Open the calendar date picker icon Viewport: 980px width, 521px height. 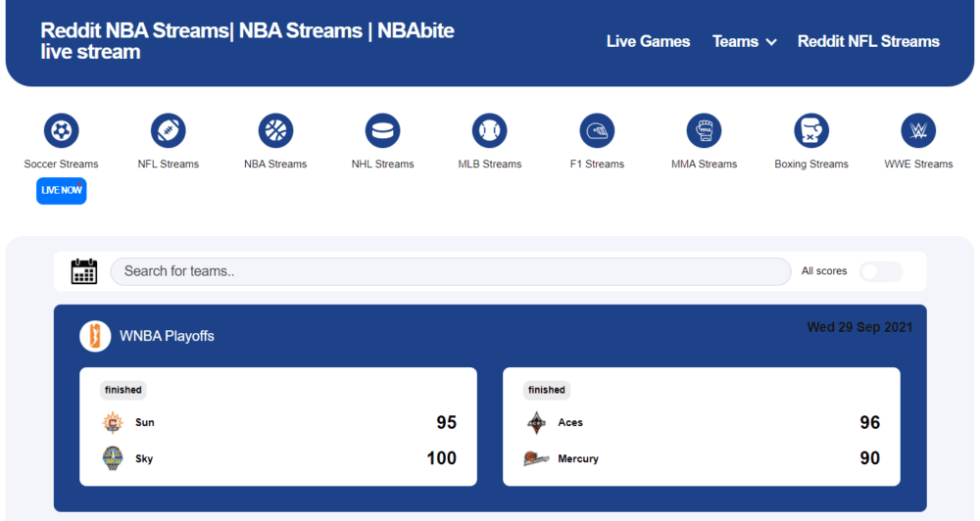pyautogui.click(x=84, y=271)
